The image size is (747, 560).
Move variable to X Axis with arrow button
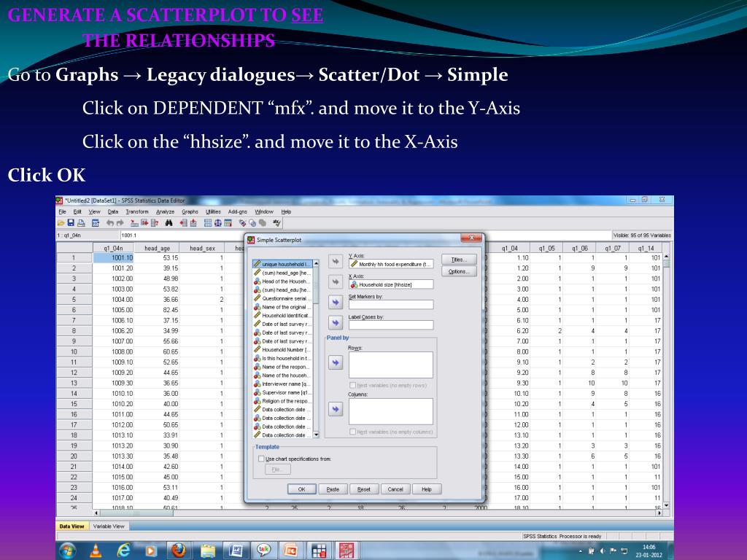[x=336, y=282]
